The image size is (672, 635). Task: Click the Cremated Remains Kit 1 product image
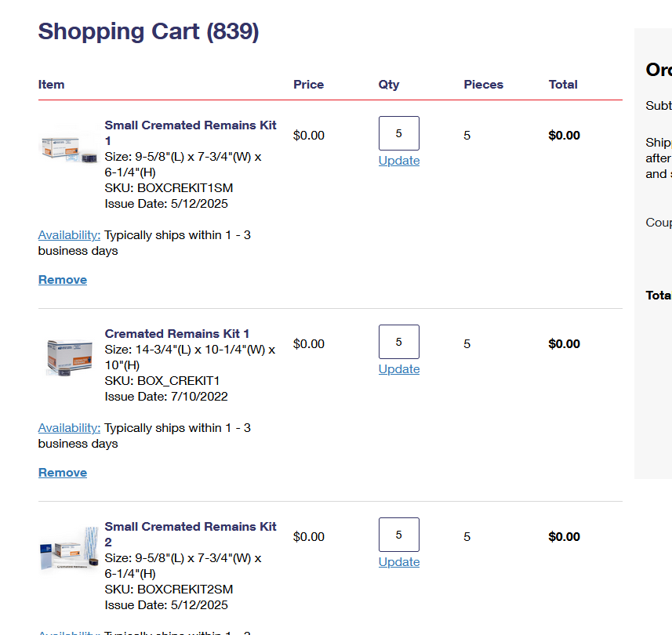pos(69,357)
